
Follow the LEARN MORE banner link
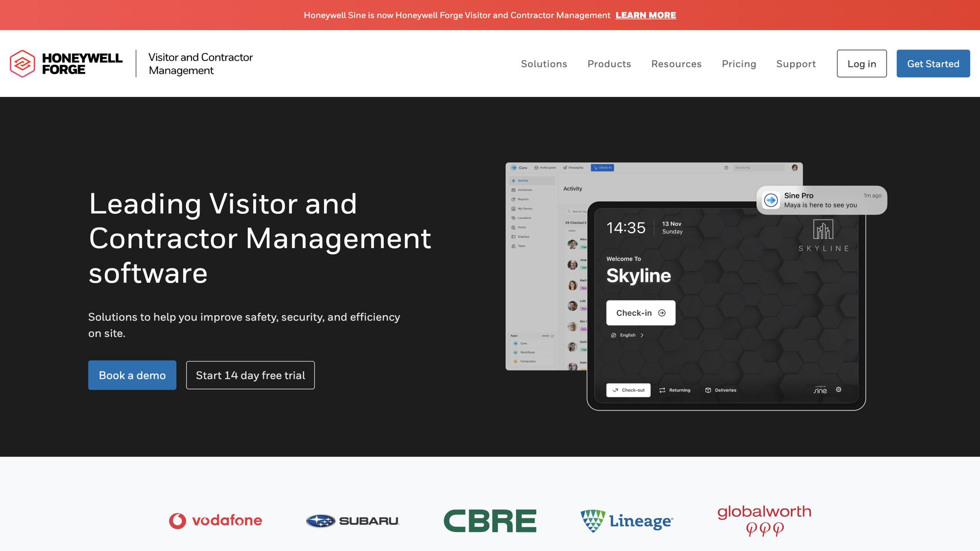point(646,15)
